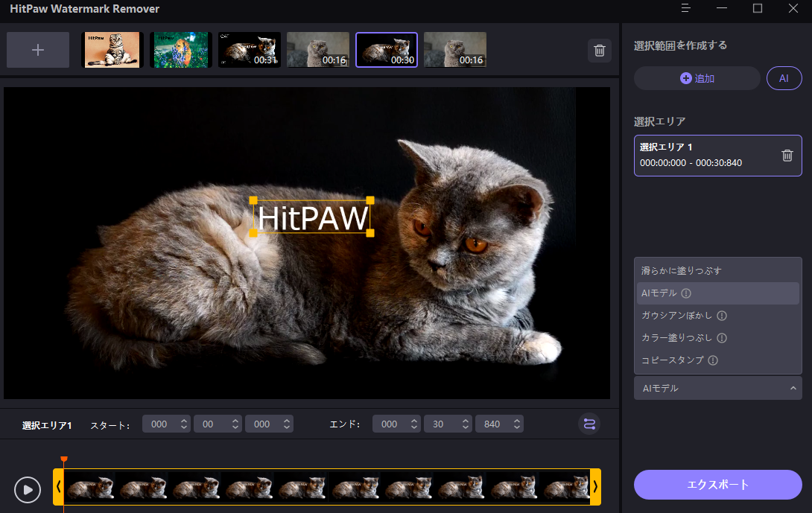Click the timeline frame strip
This screenshot has height=513, width=812.
point(327,487)
